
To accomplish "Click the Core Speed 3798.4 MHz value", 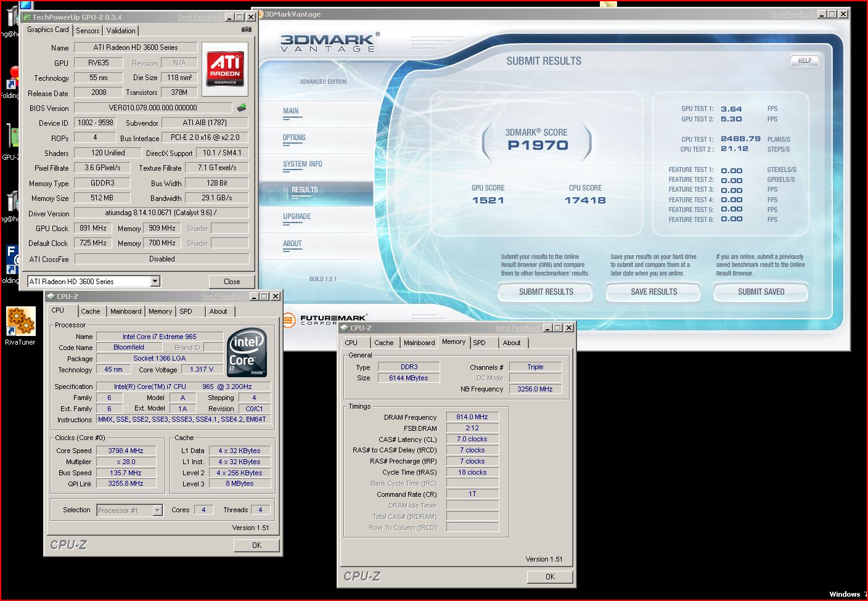I will point(126,451).
